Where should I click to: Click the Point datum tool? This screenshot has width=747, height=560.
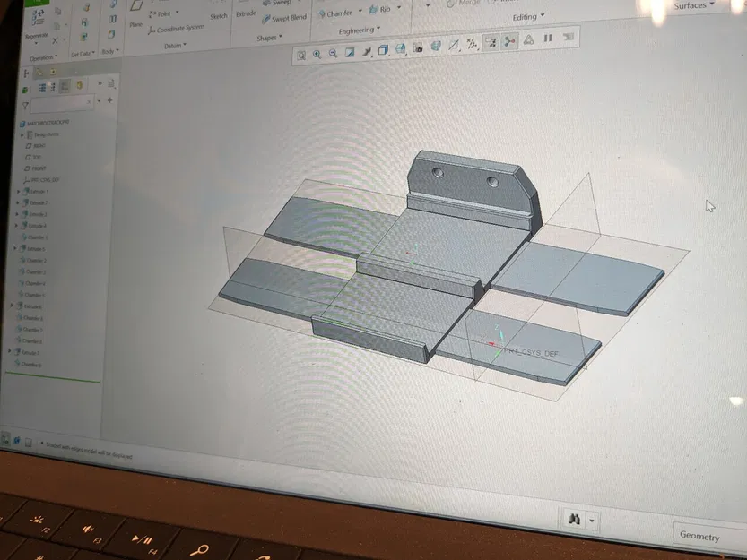click(x=161, y=13)
